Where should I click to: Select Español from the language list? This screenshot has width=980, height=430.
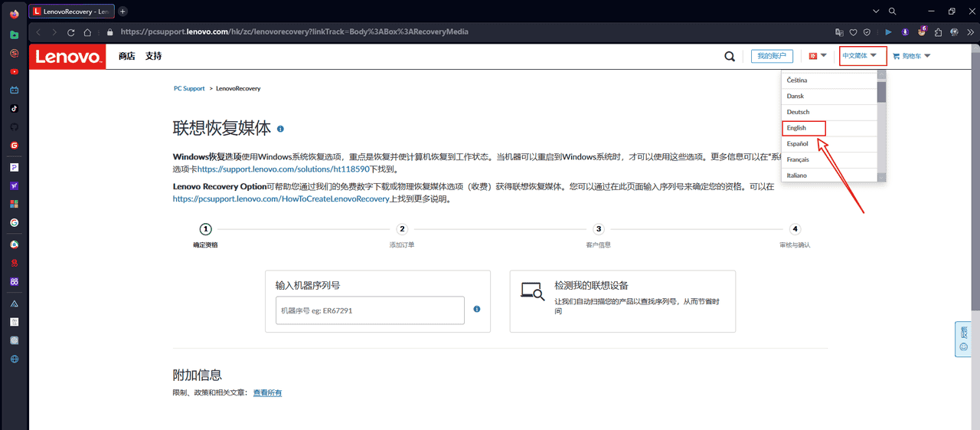[x=829, y=144]
